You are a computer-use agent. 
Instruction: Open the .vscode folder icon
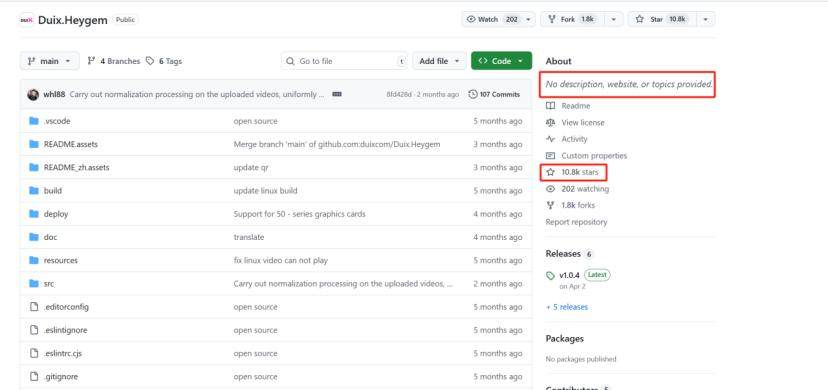point(34,121)
